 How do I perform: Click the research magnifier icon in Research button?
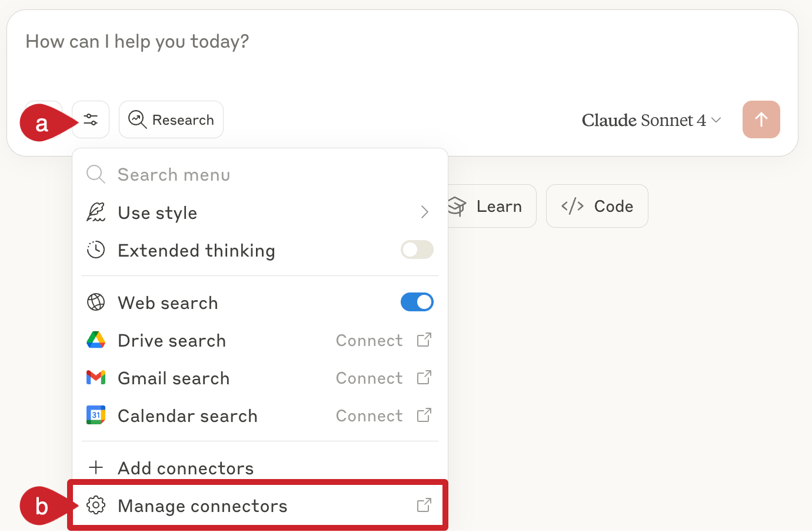[x=137, y=119]
